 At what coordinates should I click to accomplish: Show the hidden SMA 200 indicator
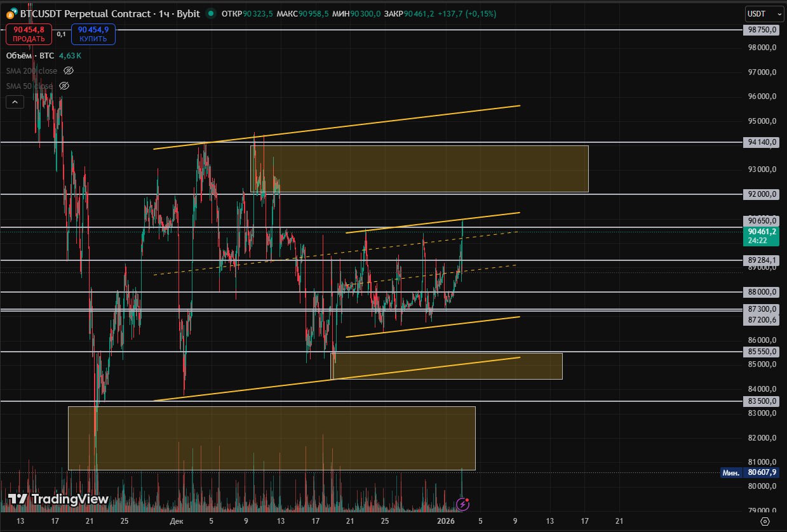tap(69, 71)
